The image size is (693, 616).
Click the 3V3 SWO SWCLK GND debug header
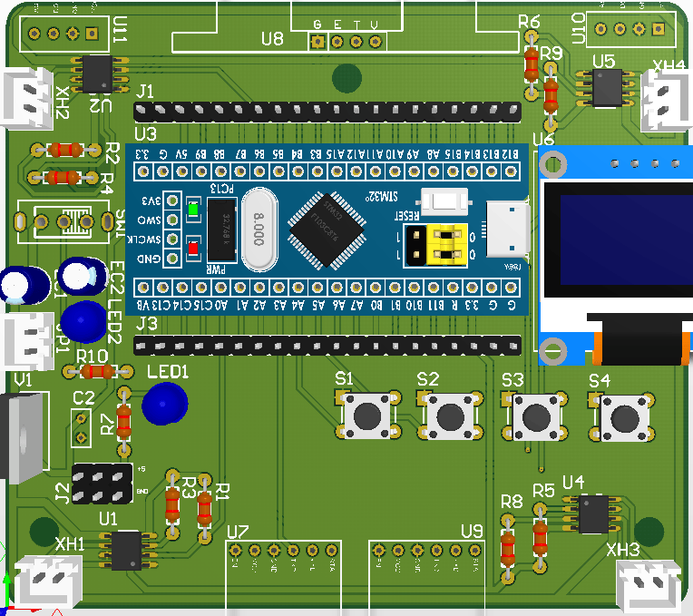(172, 229)
